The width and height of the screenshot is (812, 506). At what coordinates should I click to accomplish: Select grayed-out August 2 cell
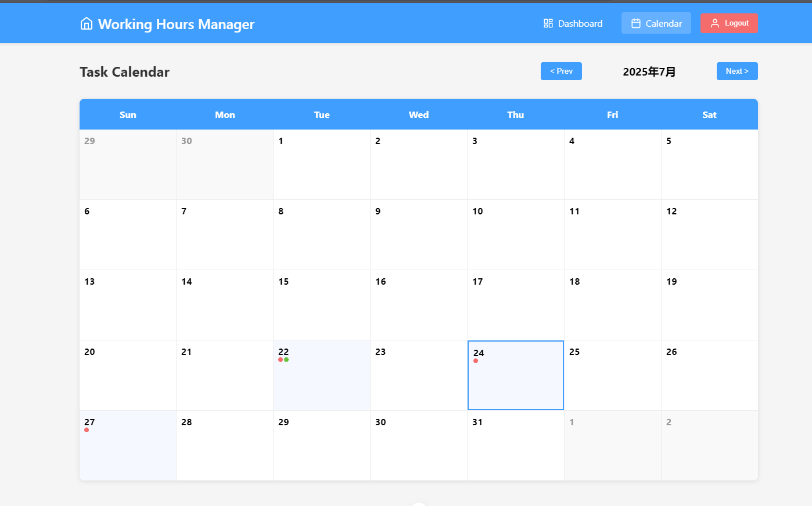click(710, 446)
